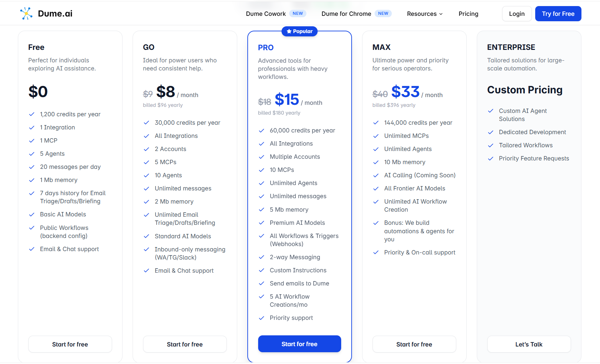Viewport: 600px width, 364px height.
Task: Click checkmark beside 2-way Messaging
Action: 261,257
